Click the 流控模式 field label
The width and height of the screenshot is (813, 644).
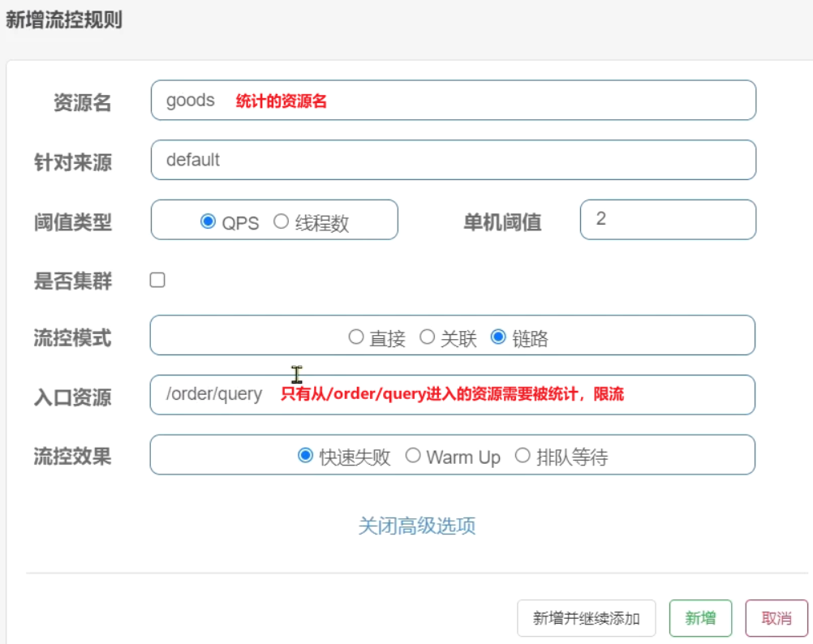point(73,337)
